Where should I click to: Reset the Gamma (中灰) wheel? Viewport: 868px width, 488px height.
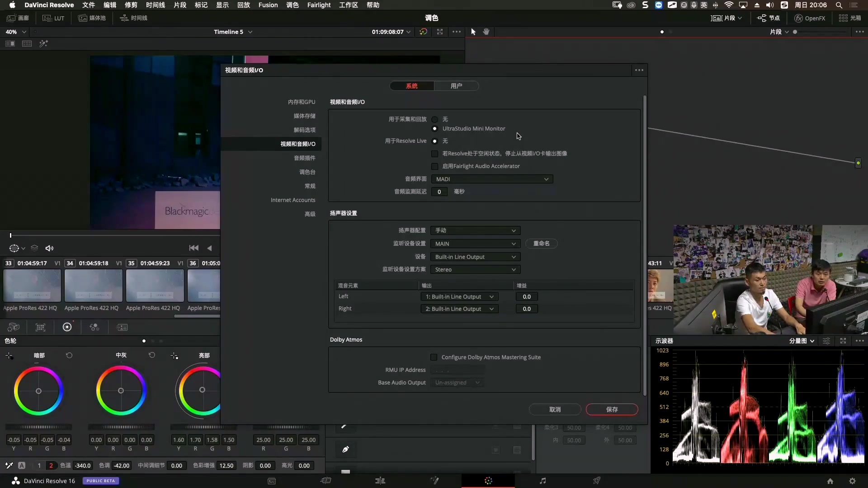point(152,355)
